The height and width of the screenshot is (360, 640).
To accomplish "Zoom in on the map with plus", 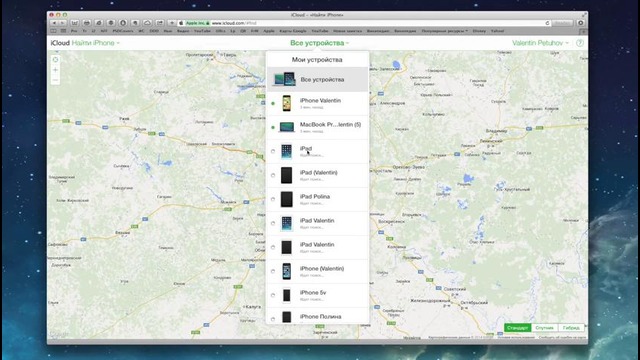I will [55, 70].
